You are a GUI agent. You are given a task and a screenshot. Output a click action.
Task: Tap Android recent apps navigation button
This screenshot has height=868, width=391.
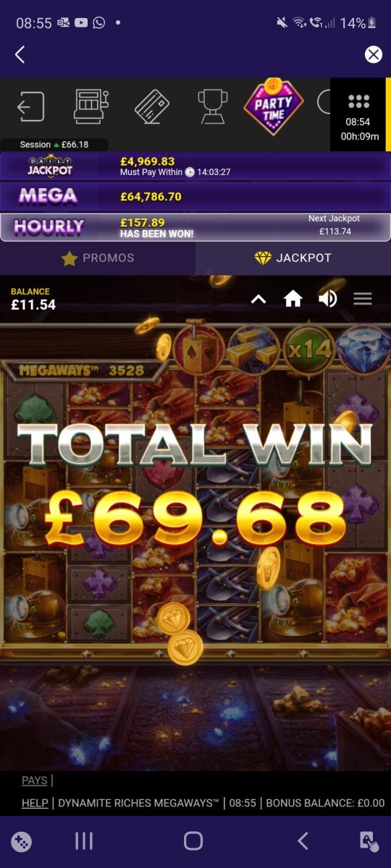point(84,841)
